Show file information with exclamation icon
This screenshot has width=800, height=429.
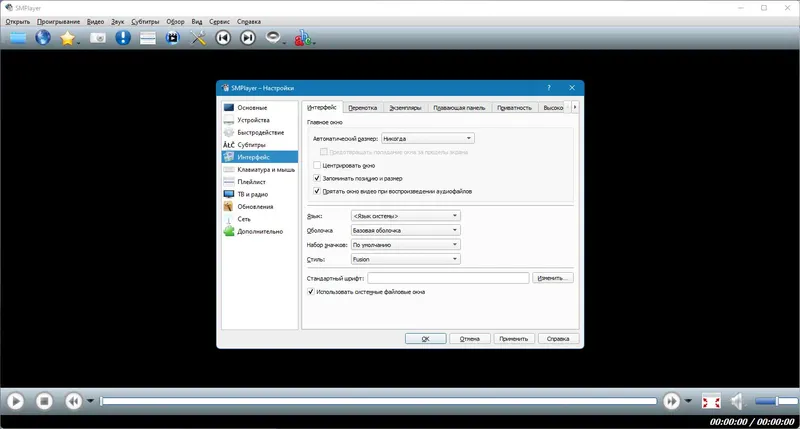[123, 38]
